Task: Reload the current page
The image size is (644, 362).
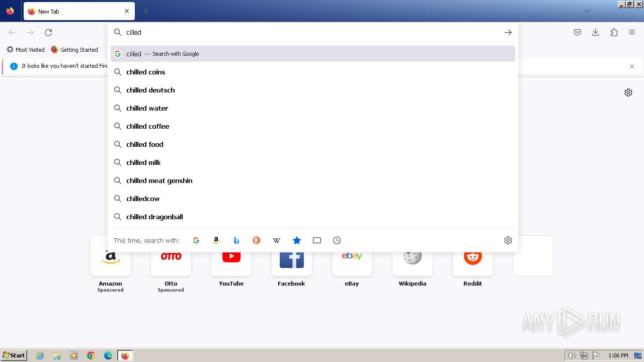Action: click(x=48, y=32)
